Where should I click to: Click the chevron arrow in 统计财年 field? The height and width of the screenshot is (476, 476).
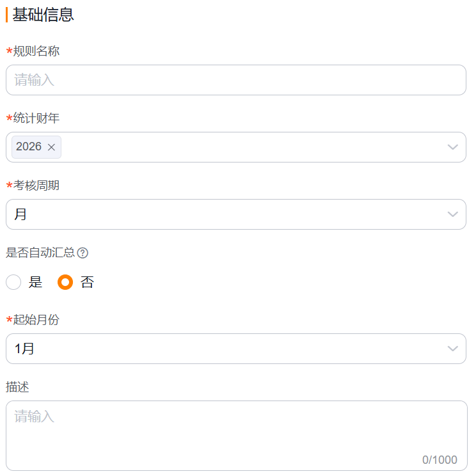(x=452, y=147)
